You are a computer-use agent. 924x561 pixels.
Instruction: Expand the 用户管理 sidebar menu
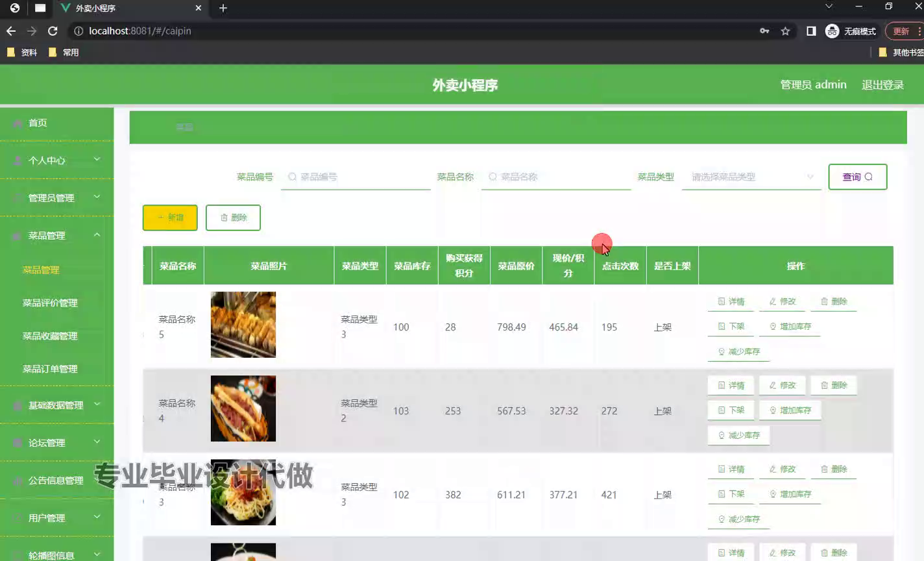[56, 518]
